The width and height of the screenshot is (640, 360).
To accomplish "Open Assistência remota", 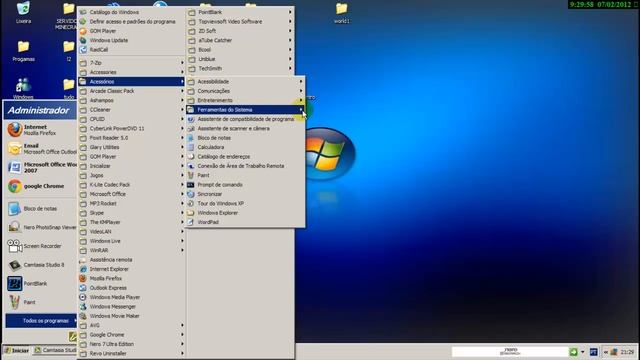I will [131, 260].
